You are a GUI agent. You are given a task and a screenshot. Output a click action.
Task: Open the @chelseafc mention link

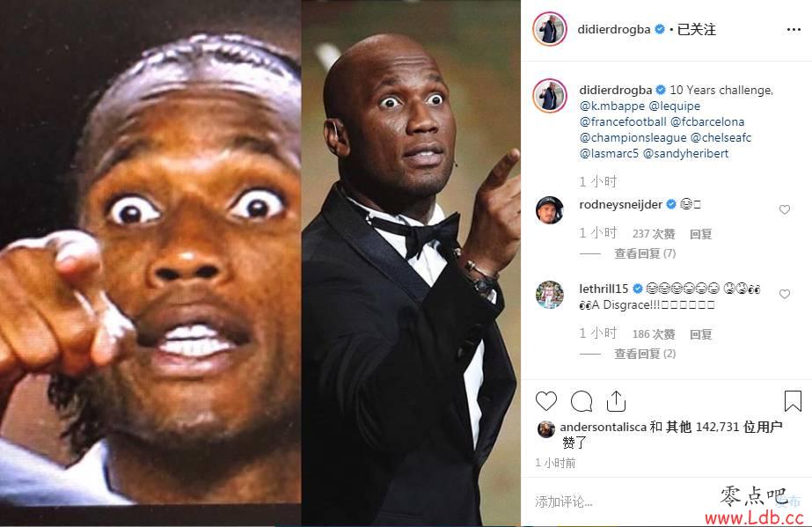coord(721,138)
